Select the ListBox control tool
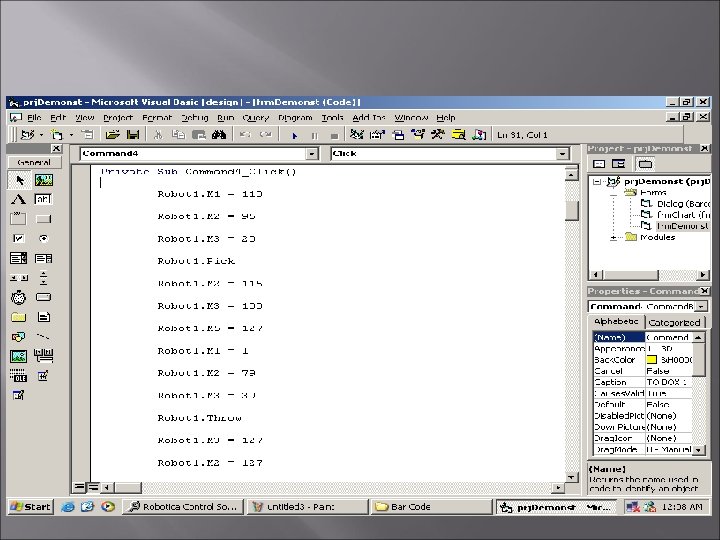 coord(43,258)
